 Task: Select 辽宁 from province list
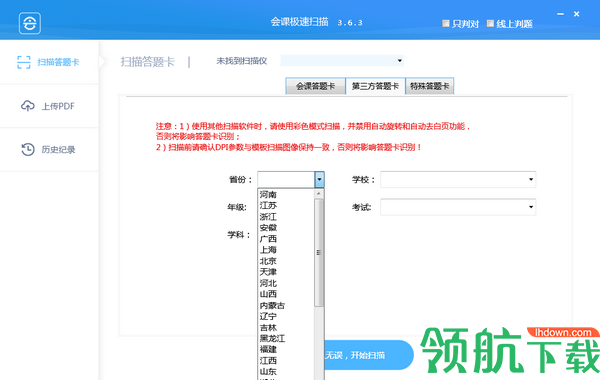pyautogui.click(x=286, y=316)
